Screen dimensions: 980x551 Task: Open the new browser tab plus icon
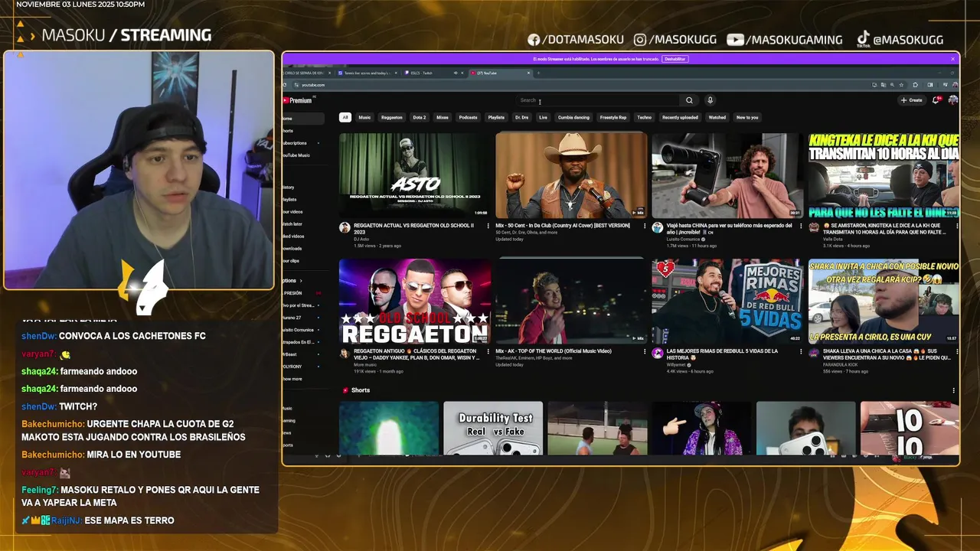pos(538,73)
